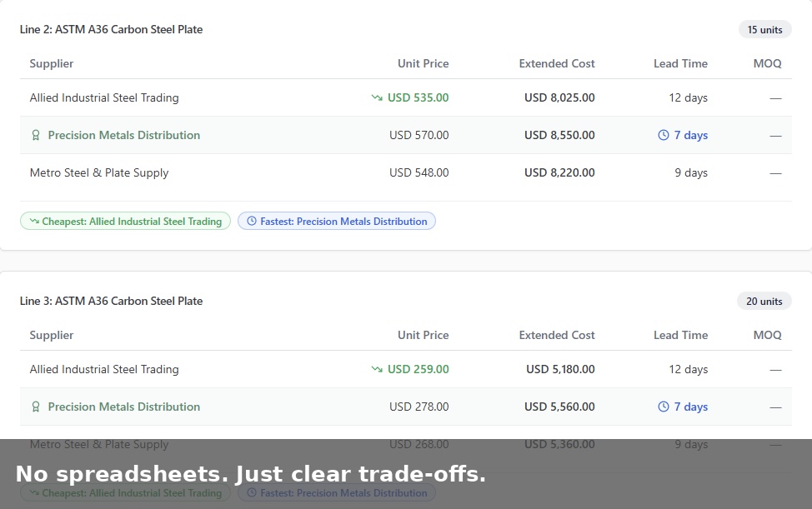The height and width of the screenshot is (509, 812).
Task: Select the Line 2 Fastest: Precision Metals badge
Action: [x=337, y=222]
